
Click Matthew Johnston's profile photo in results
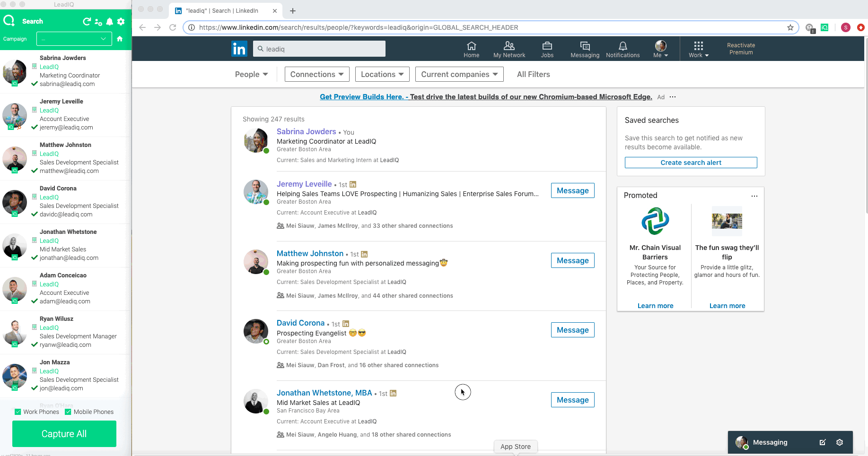click(x=256, y=262)
